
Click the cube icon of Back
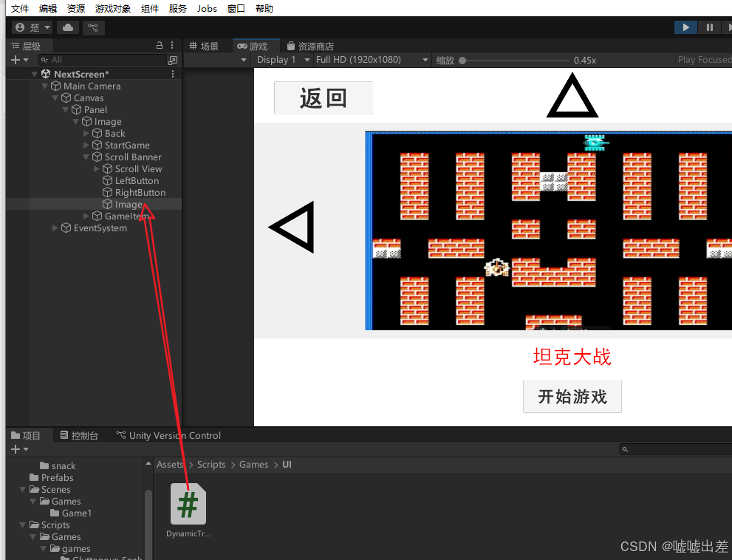(x=97, y=133)
